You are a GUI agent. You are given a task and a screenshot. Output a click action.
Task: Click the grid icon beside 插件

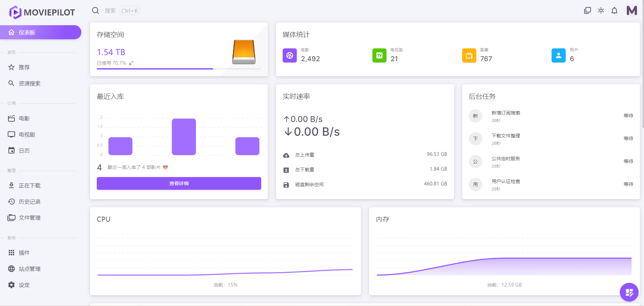11,253
